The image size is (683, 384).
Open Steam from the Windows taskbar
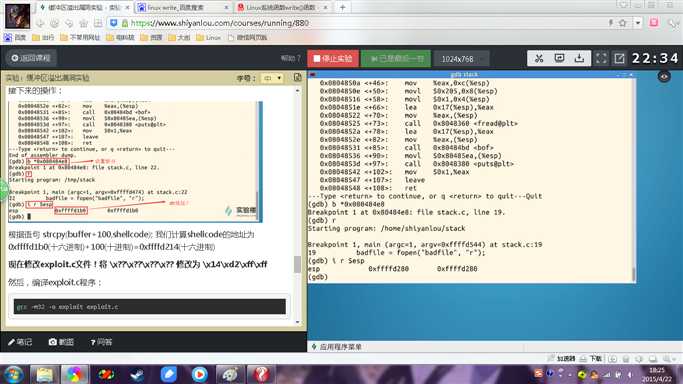click(137, 374)
